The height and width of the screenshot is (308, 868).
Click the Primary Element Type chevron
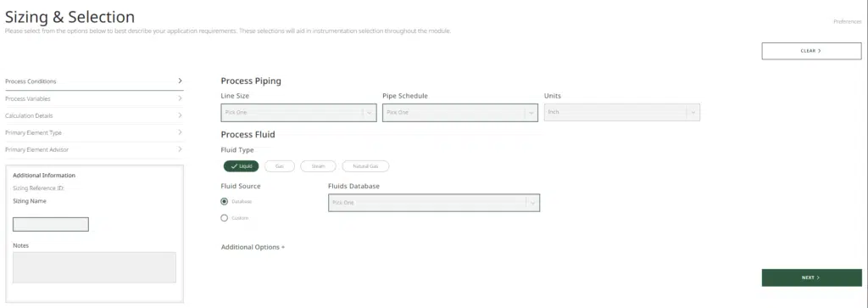pos(180,132)
